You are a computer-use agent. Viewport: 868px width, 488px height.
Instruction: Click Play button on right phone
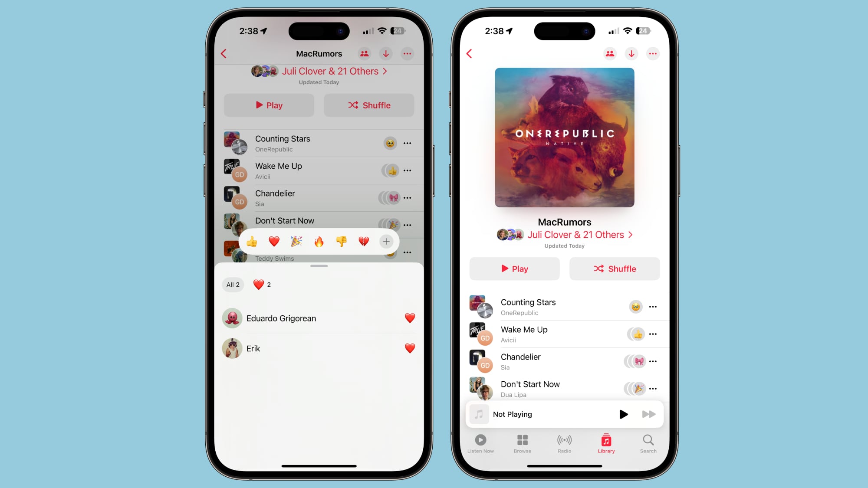coord(514,268)
